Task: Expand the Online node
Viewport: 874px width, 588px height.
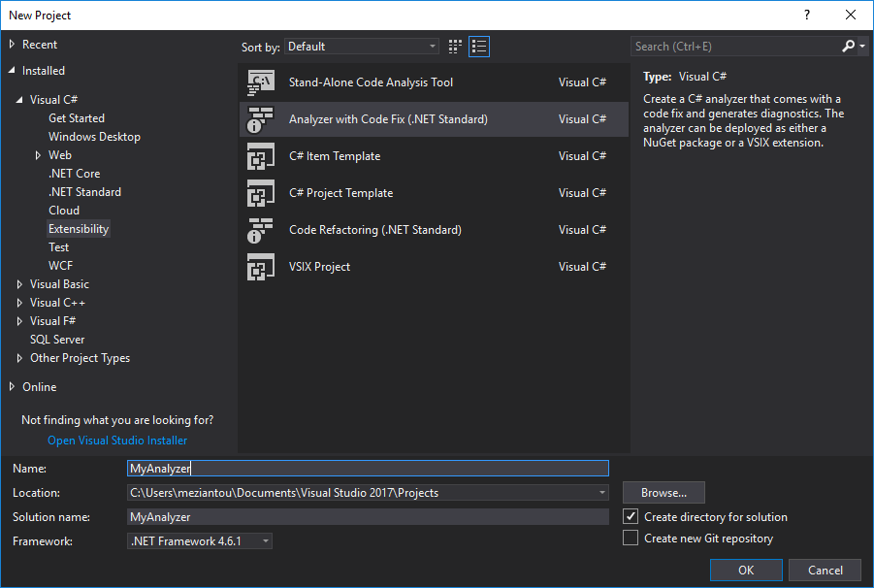Action: pyautogui.click(x=12, y=387)
